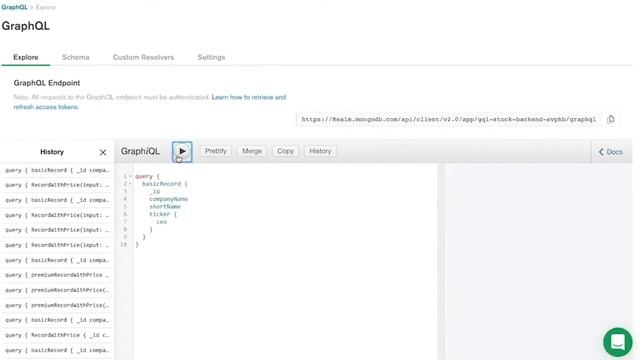The image size is (640, 360).
Task: Collapse the query block at line 1
Action: click(x=130, y=176)
